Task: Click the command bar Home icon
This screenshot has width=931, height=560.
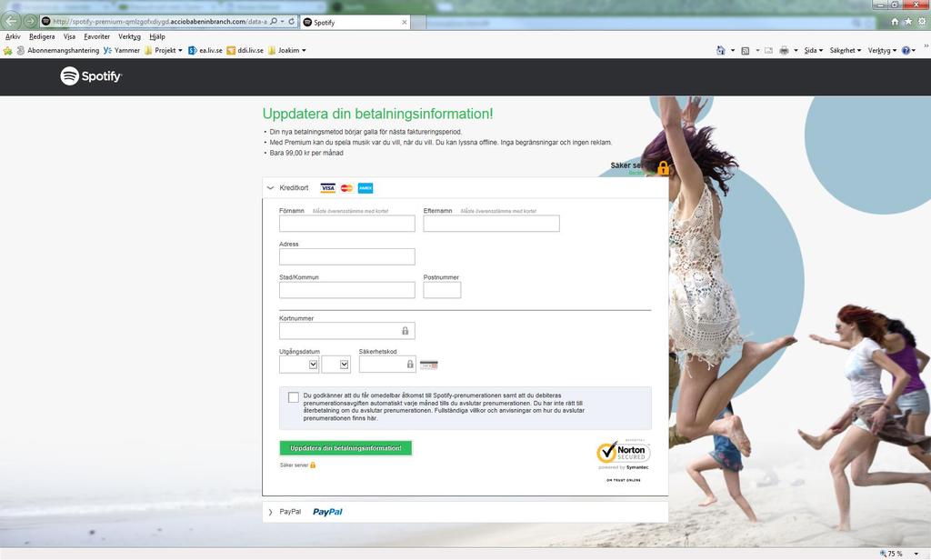Action: 721,51
